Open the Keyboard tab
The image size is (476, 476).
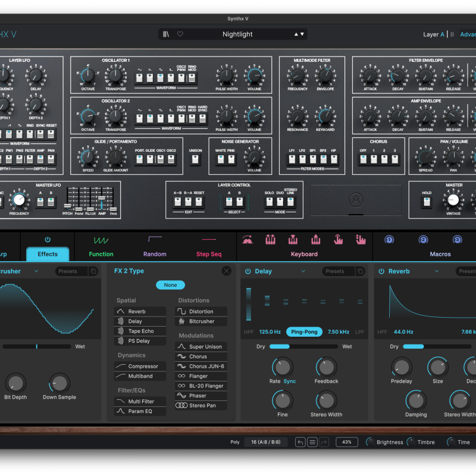[304, 254]
